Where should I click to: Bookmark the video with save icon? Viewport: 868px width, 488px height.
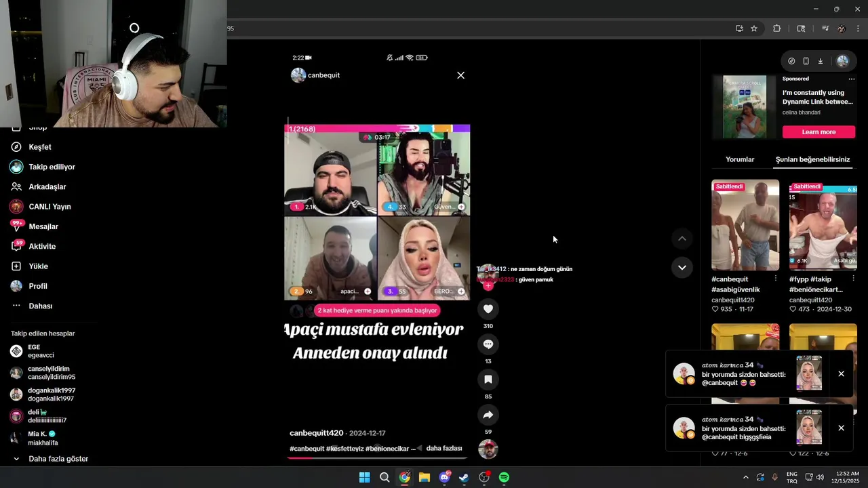(488, 380)
